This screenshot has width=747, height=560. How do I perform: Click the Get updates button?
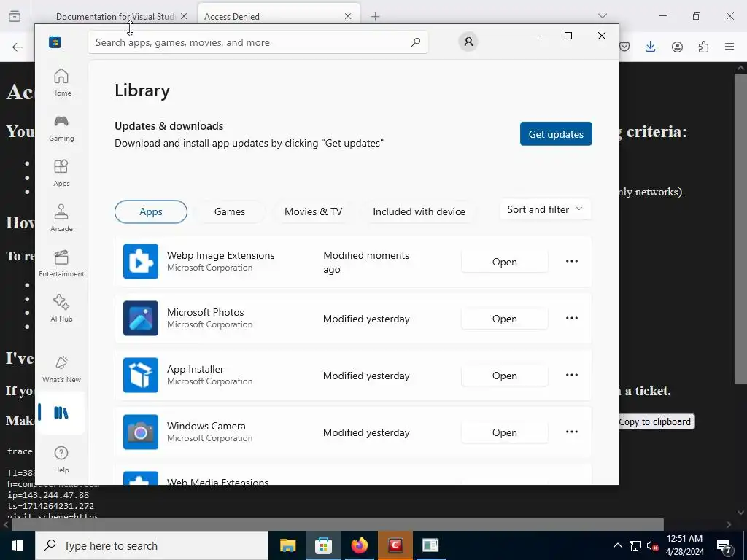click(556, 134)
